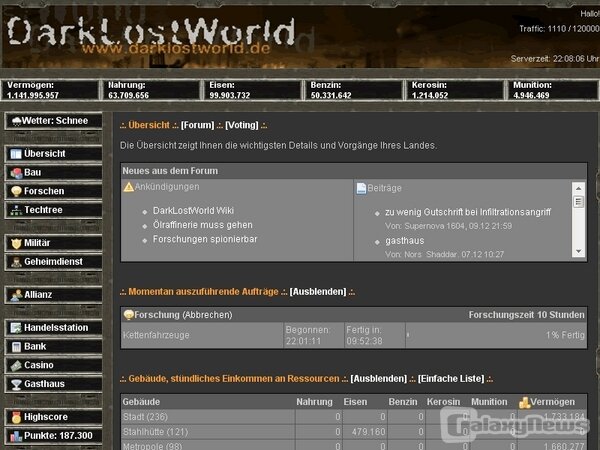600x450 pixels.
Task: Open the Militär menu entry
Action: click(53, 243)
